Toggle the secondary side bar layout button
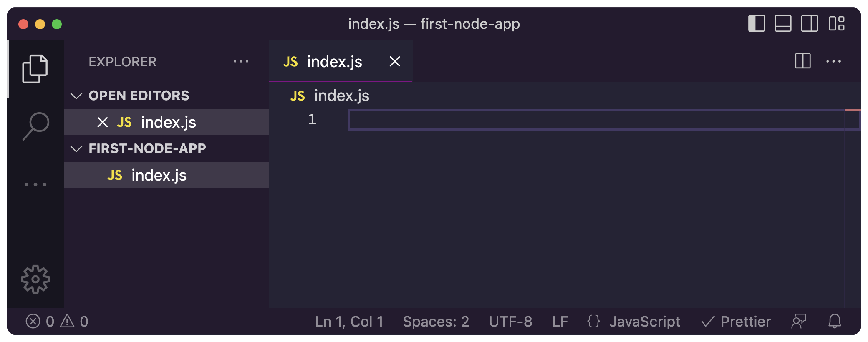 (809, 23)
